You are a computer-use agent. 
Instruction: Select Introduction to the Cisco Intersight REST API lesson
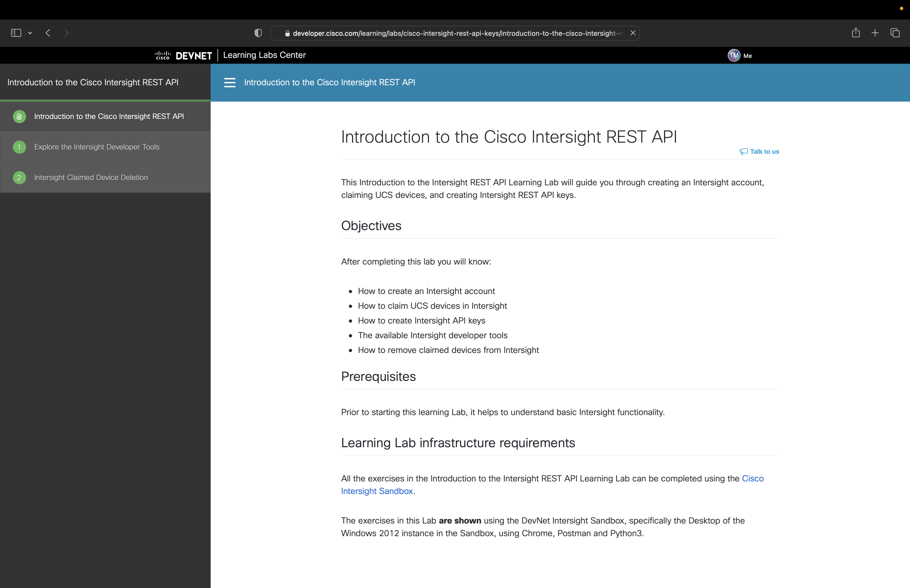pyautogui.click(x=109, y=116)
